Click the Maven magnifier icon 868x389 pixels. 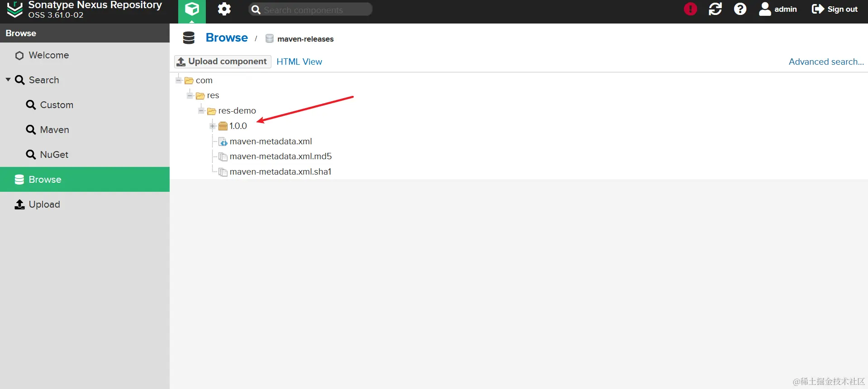click(x=31, y=130)
